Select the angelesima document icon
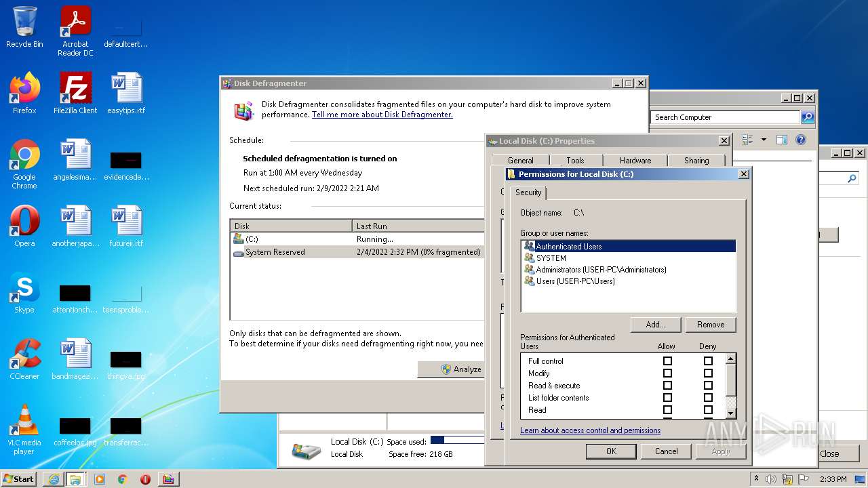868x488 pixels. point(75,160)
